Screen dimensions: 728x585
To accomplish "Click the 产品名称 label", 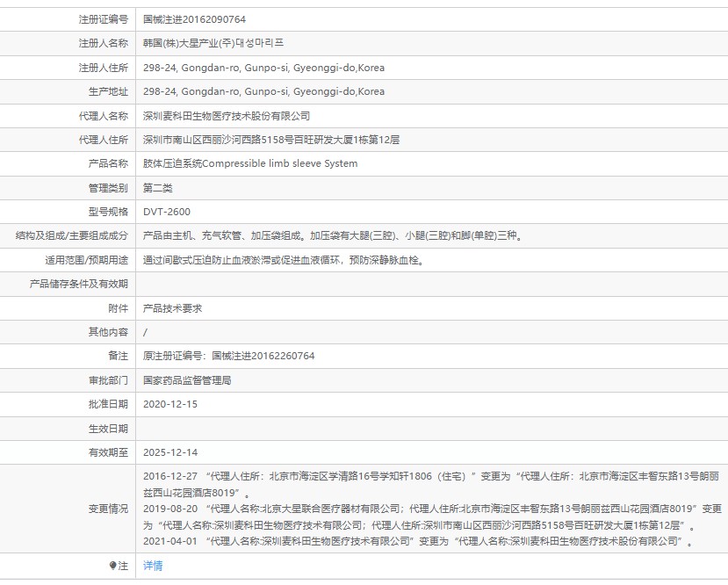I will coord(108,163).
